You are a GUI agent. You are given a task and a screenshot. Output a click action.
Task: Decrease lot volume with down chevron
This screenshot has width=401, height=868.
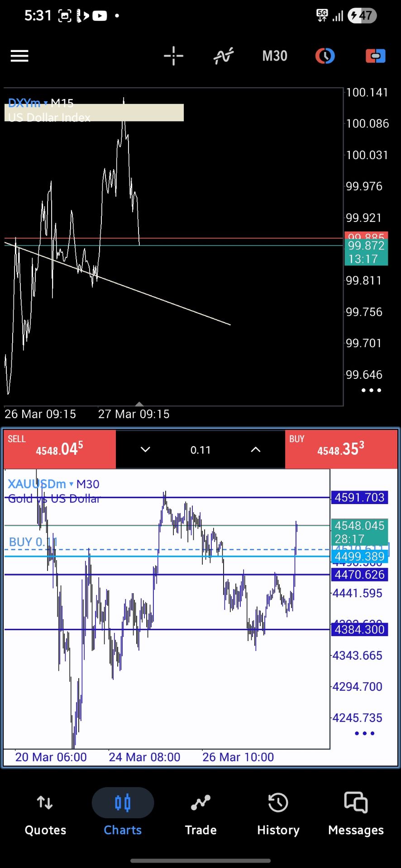(145, 449)
